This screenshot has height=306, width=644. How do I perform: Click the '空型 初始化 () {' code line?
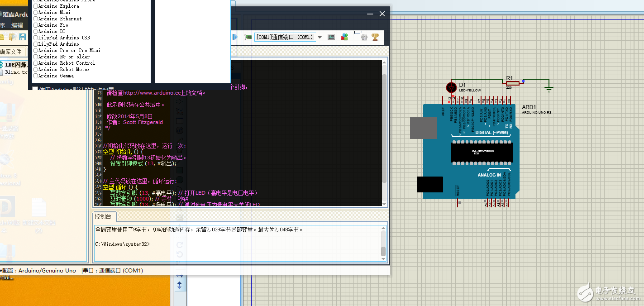point(123,152)
